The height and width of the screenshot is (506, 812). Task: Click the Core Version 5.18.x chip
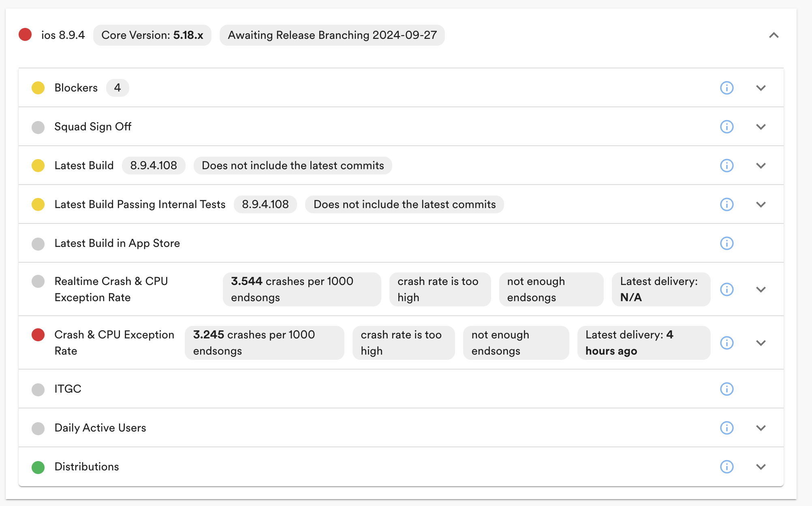click(x=152, y=35)
